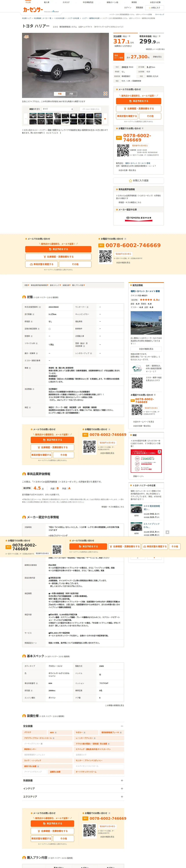Click the info hotspot on front door
This screenshot has height=868, width=186.
pyautogui.click(x=87, y=68)
